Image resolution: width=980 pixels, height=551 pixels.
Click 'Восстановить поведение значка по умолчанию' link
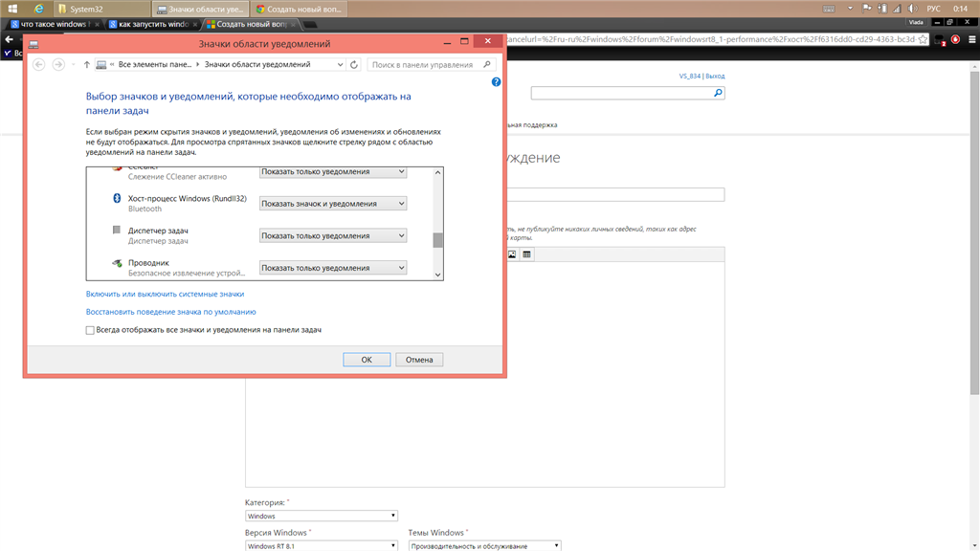coord(170,312)
